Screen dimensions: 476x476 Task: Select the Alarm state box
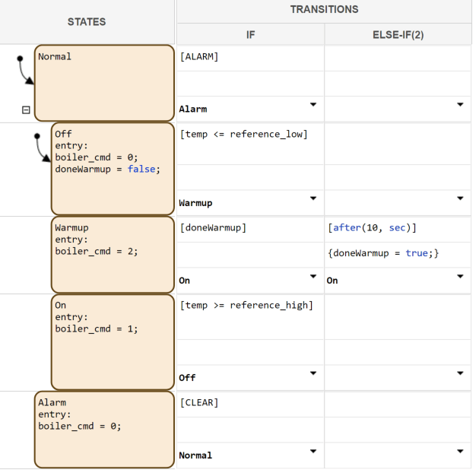103,430
